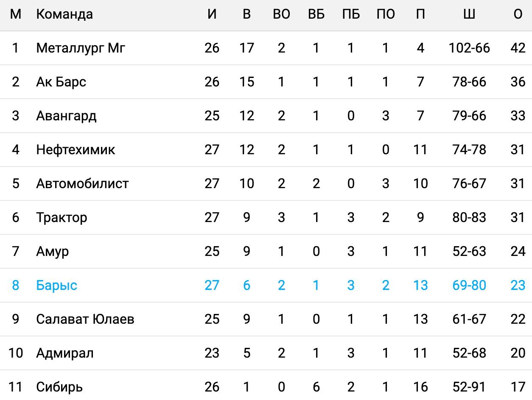
Task: Select the Авангард team row
Action: click(66, 116)
